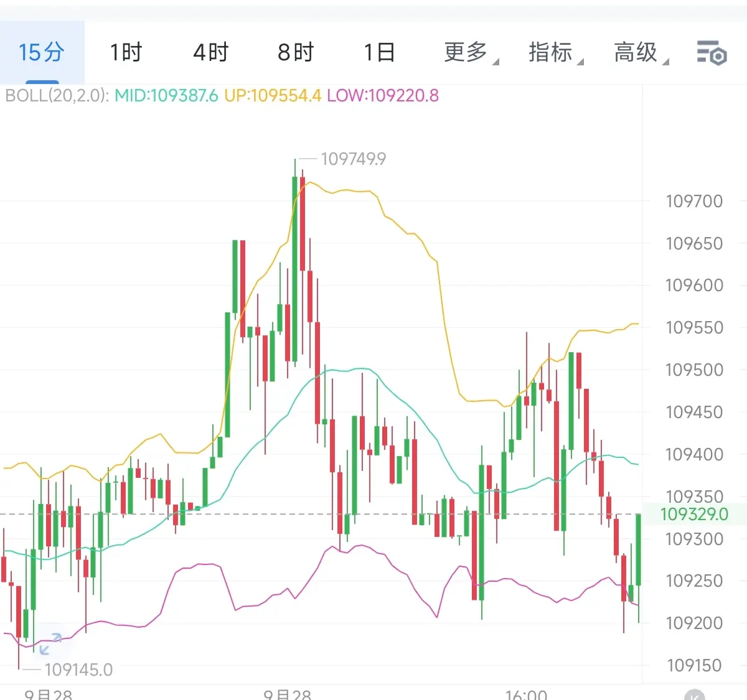
Task: Tap the 109250 axis label
Action: pyautogui.click(x=694, y=581)
